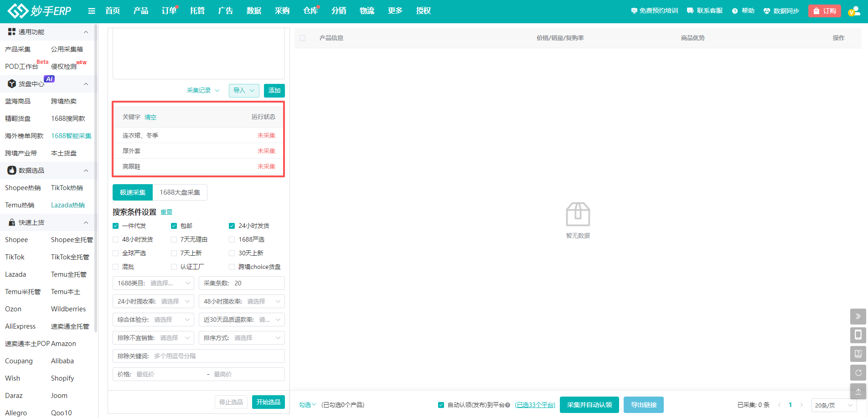Uncheck the 一件代发 checkbox

(x=116, y=226)
